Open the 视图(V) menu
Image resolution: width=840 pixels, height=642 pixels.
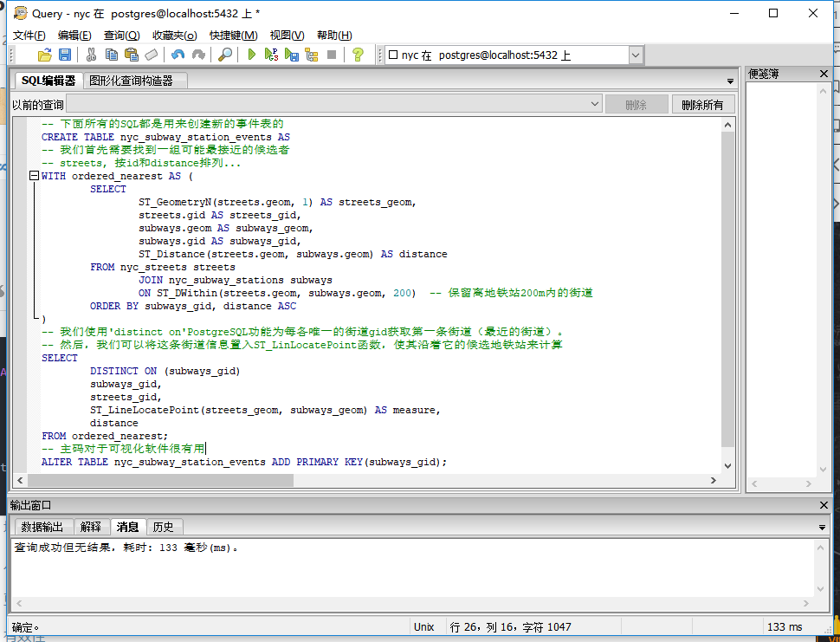(288, 36)
